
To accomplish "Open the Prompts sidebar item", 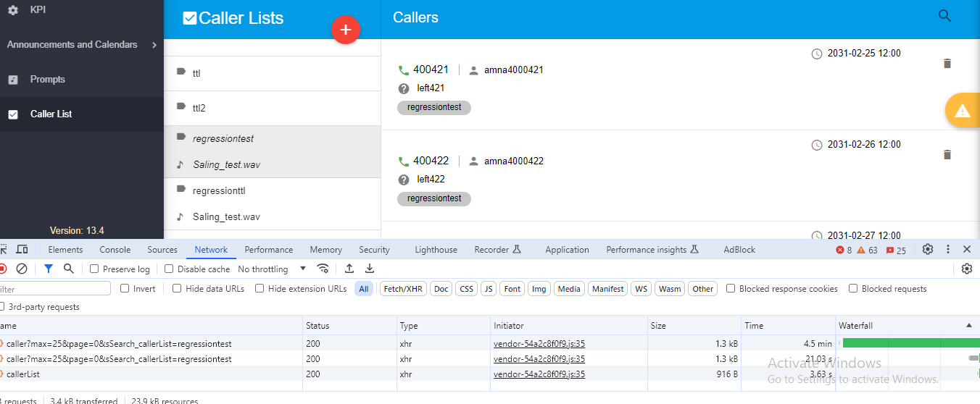I will pos(47,80).
